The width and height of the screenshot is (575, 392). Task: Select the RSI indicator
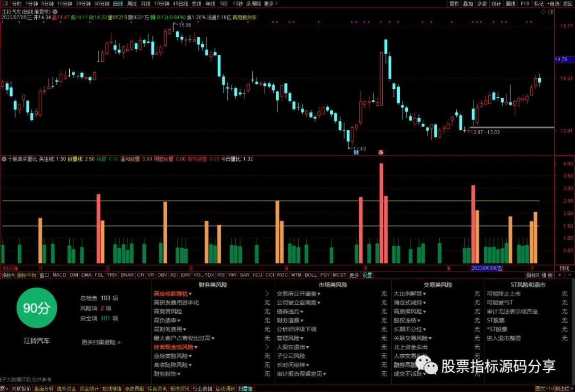coord(221,275)
